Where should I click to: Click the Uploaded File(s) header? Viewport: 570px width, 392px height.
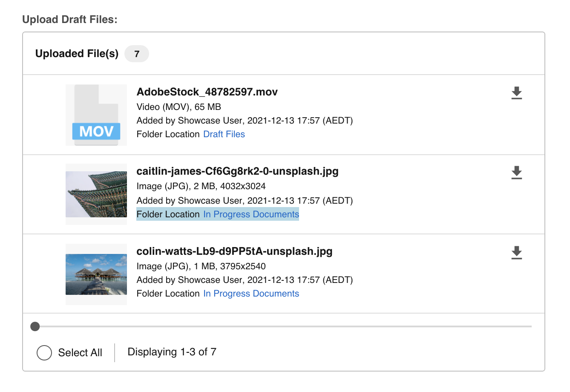coord(77,54)
